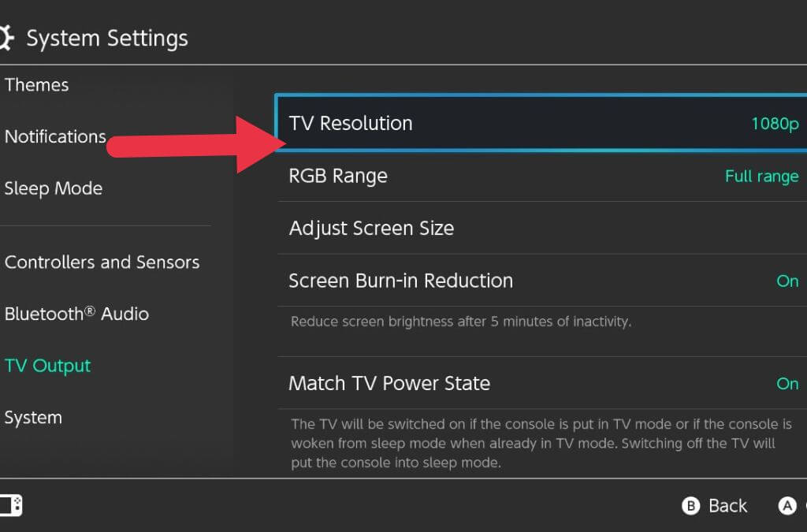Click the Back label in footer
The width and height of the screenshot is (807, 532).
[727, 506]
